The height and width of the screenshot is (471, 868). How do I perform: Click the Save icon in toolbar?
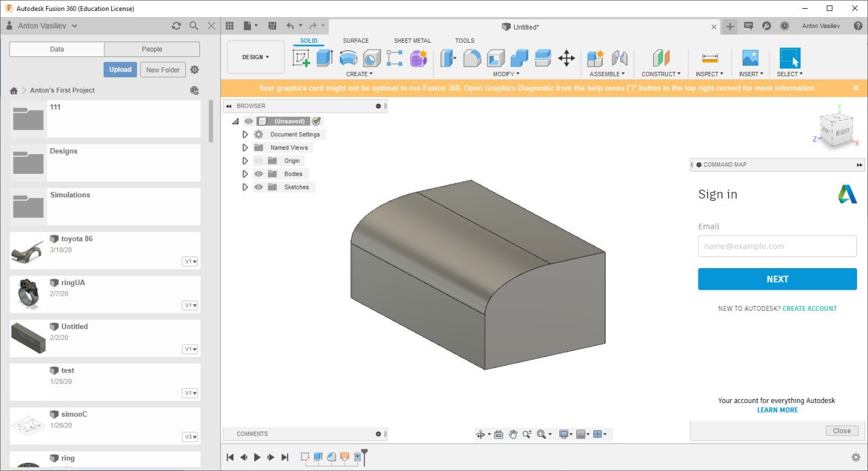[272, 26]
